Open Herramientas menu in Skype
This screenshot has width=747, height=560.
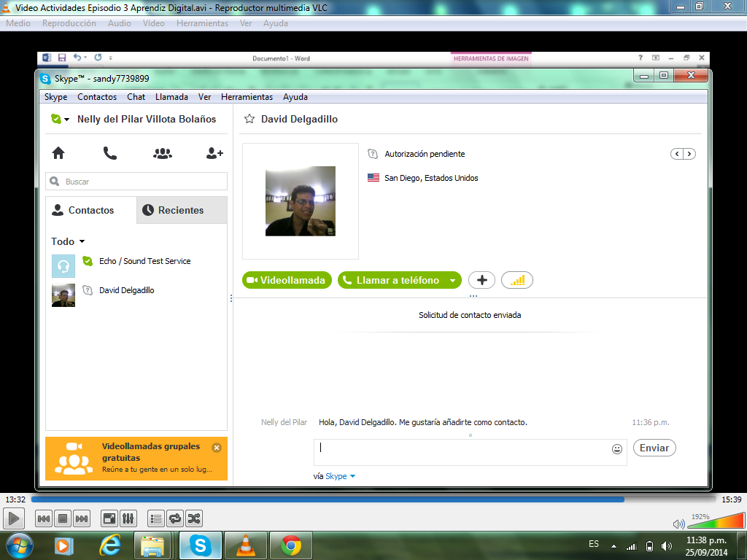coord(247,97)
